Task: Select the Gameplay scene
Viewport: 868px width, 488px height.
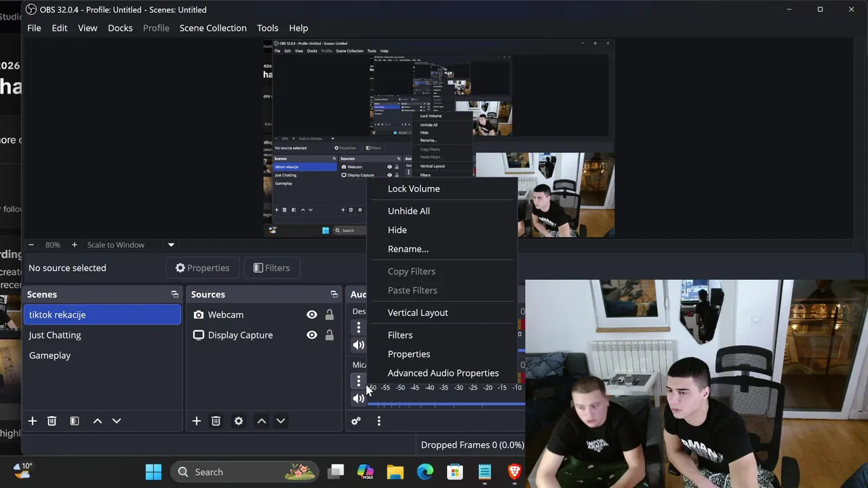Action: tap(102, 355)
